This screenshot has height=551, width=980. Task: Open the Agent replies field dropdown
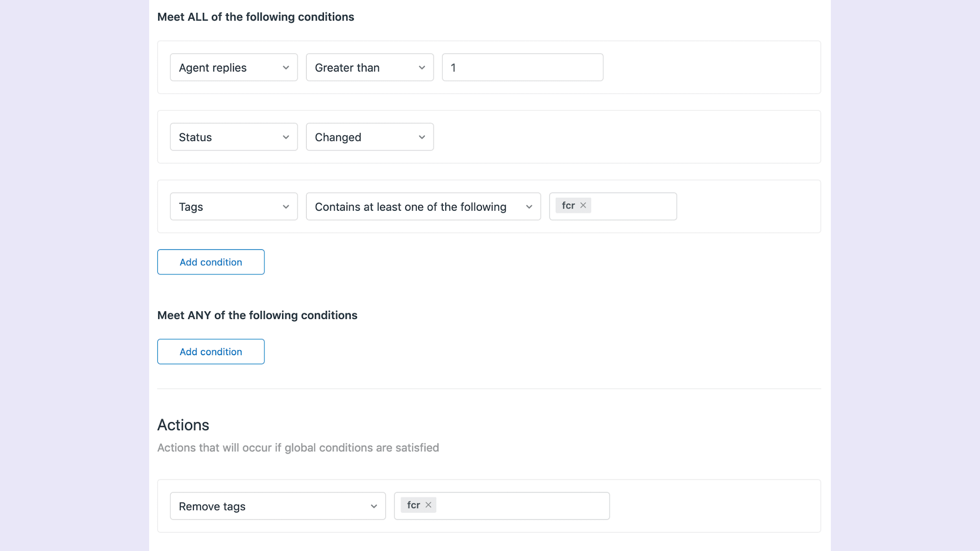tap(234, 67)
